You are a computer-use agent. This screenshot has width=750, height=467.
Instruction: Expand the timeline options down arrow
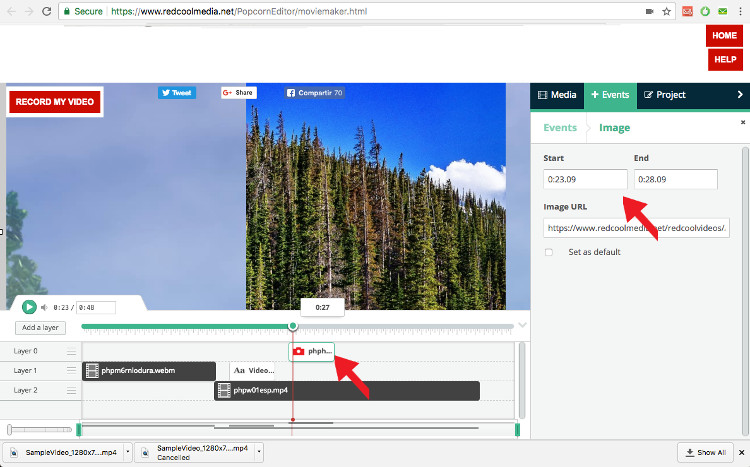point(522,325)
